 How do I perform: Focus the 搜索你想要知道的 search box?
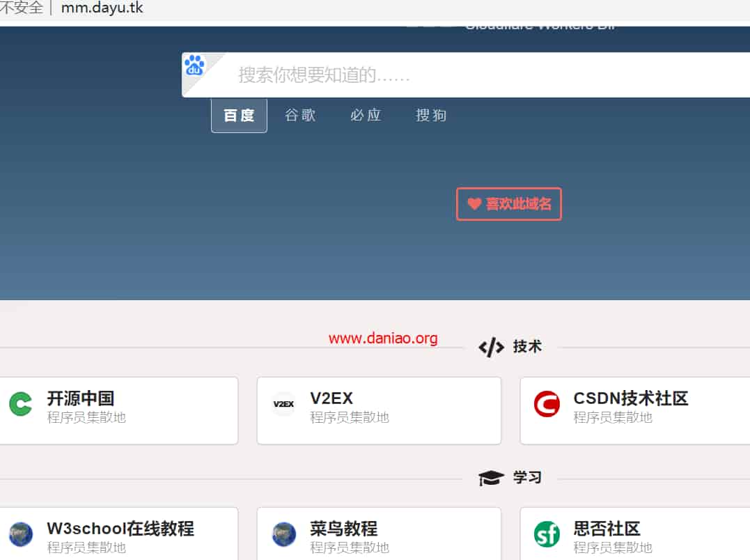(x=466, y=75)
